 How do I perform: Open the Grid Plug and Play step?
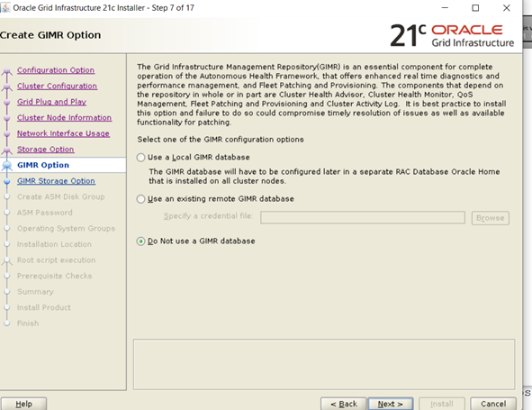coord(51,102)
